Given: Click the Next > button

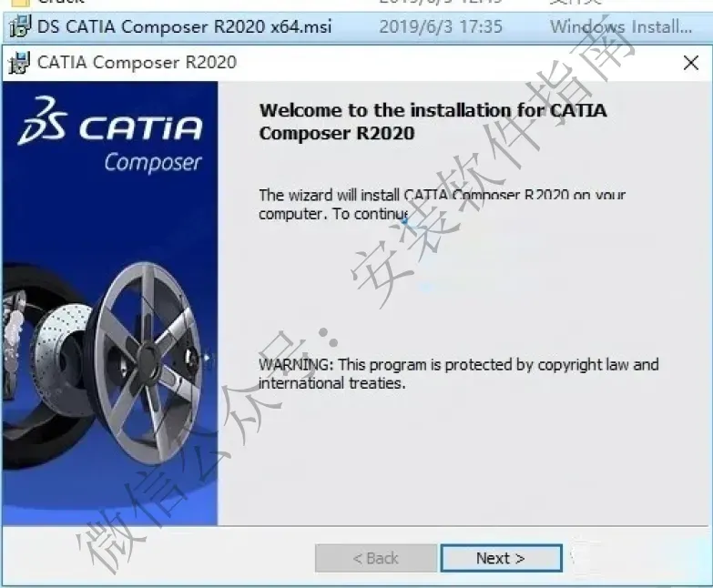Looking at the screenshot, I should pyautogui.click(x=501, y=558).
